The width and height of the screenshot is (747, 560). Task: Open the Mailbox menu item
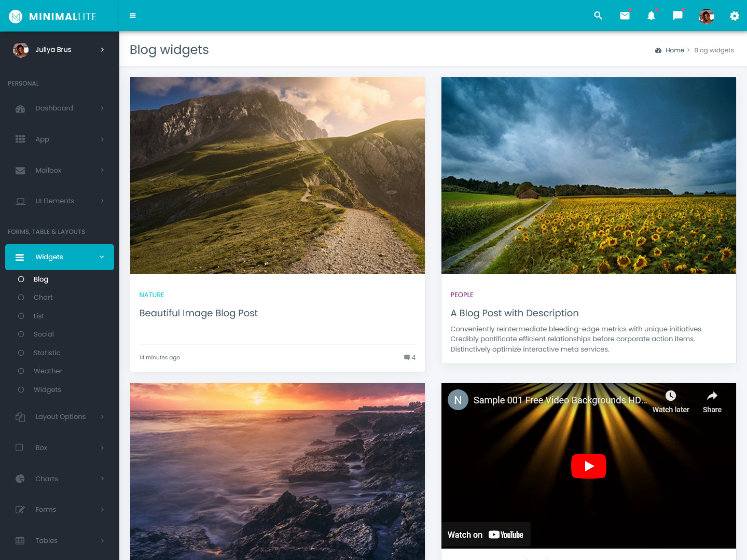60,171
